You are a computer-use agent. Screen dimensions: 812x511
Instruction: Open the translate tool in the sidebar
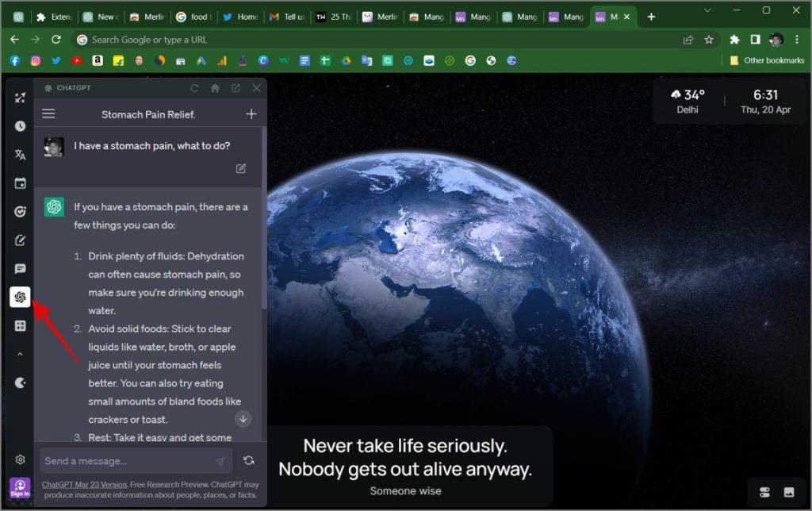[x=20, y=155]
